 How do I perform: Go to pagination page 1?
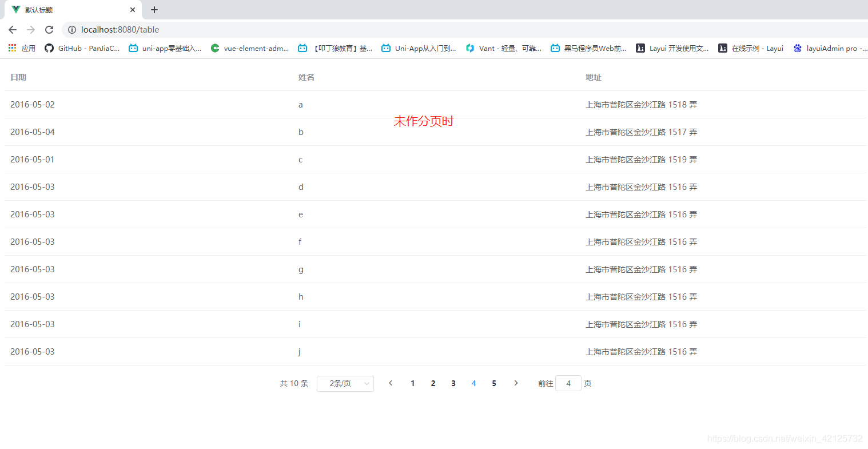point(413,383)
